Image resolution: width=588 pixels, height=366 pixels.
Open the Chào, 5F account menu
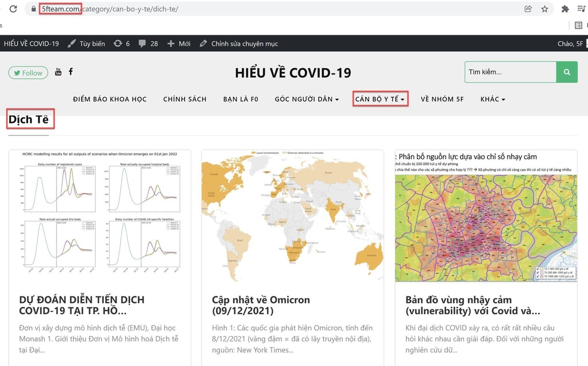coord(570,44)
